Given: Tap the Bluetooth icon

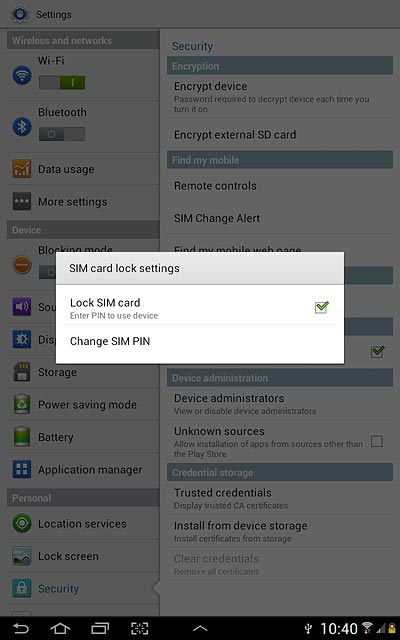Looking at the screenshot, I should click(22, 126).
